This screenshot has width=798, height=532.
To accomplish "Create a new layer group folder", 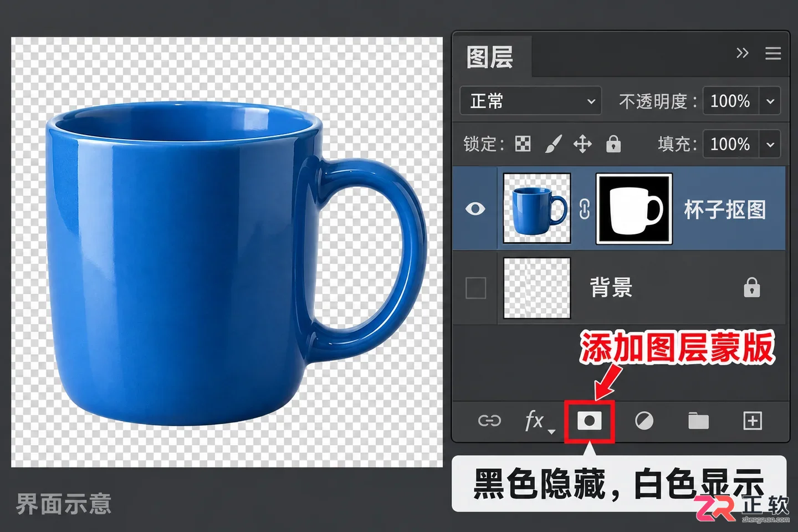I will pyautogui.click(x=698, y=421).
